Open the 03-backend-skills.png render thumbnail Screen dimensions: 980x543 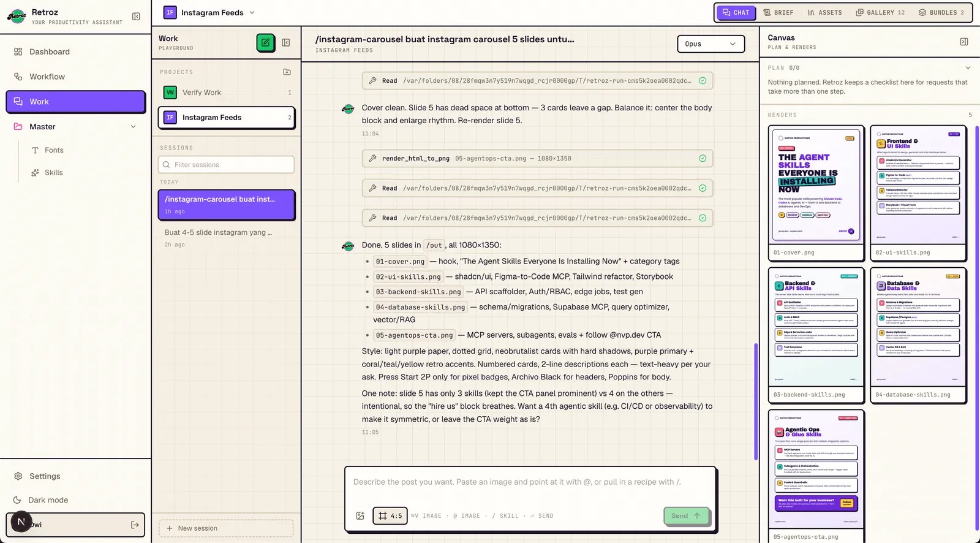[816, 335]
